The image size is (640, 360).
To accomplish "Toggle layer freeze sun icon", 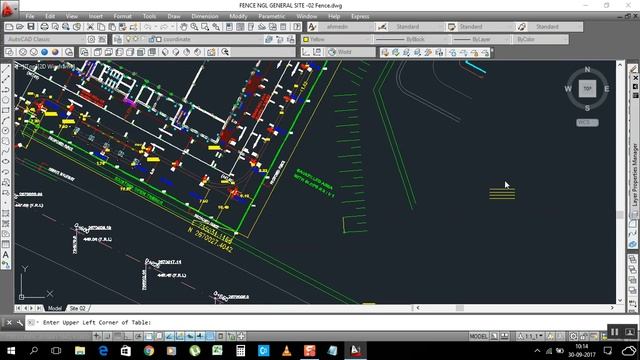I will pyautogui.click(x=136, y=39).
